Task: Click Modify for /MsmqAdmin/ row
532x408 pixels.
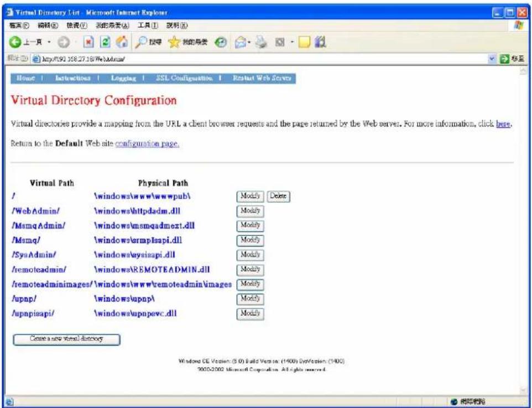Action: [250, 225]
